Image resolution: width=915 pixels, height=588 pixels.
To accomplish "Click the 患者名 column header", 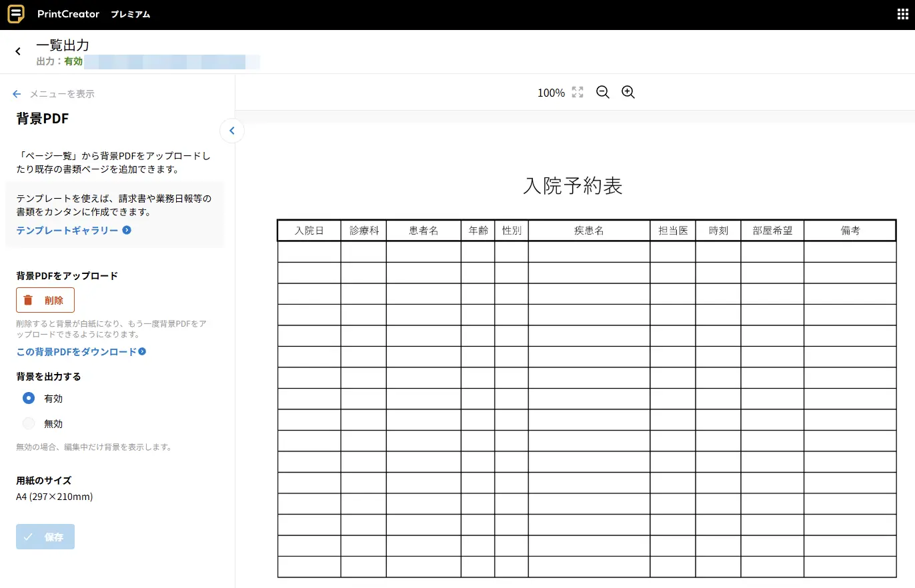I will (x=423, y=231).
